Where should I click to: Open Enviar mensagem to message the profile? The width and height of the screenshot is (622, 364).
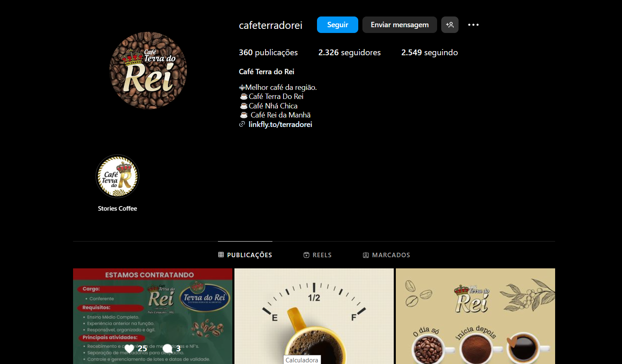click(x=400, y=25)
